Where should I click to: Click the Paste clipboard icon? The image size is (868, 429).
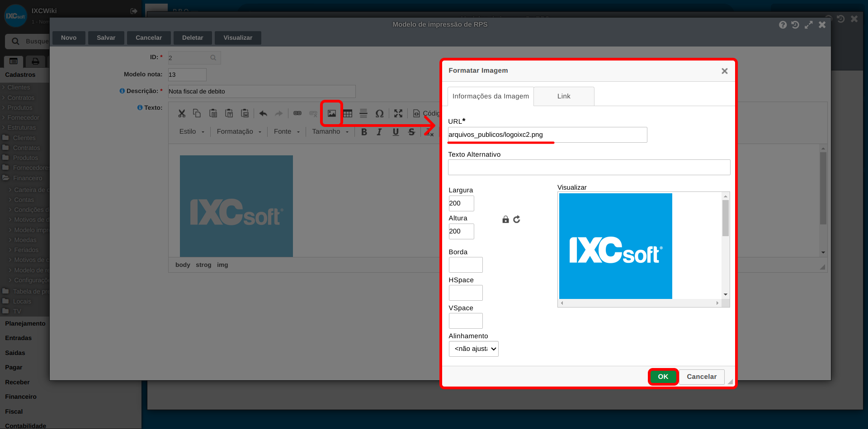pyautogui.click(x=213, y=113)
